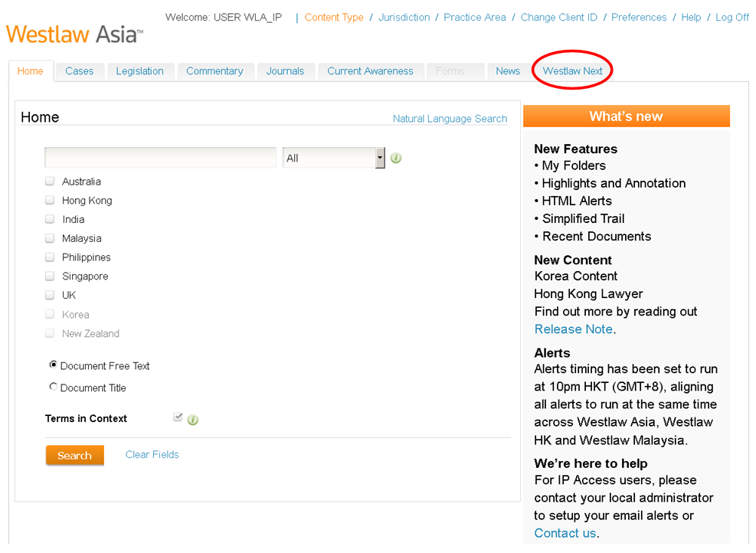Click the Clear Fields link
Screen dimensions: 756x553
[x=152, y=455]
